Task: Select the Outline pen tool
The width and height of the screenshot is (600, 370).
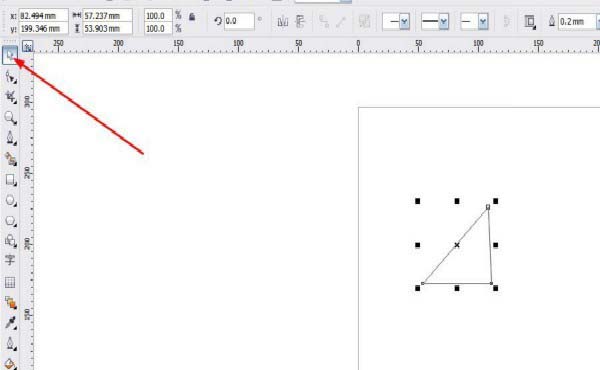Action: click(x=10, y=343)
